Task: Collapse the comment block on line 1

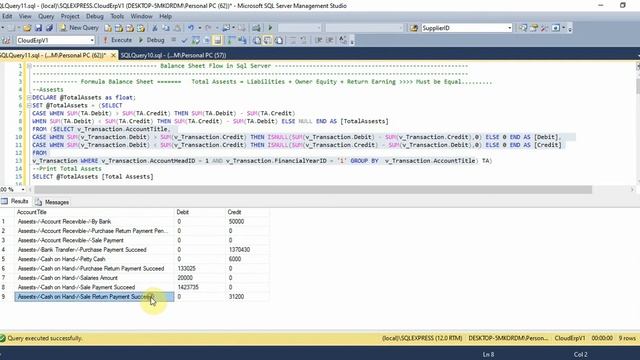Action: tap(29, 66)
